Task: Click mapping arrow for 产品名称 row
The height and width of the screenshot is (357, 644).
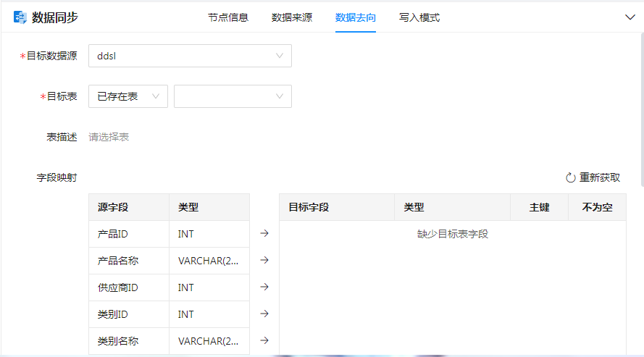Action: click(x=264, y=260)
